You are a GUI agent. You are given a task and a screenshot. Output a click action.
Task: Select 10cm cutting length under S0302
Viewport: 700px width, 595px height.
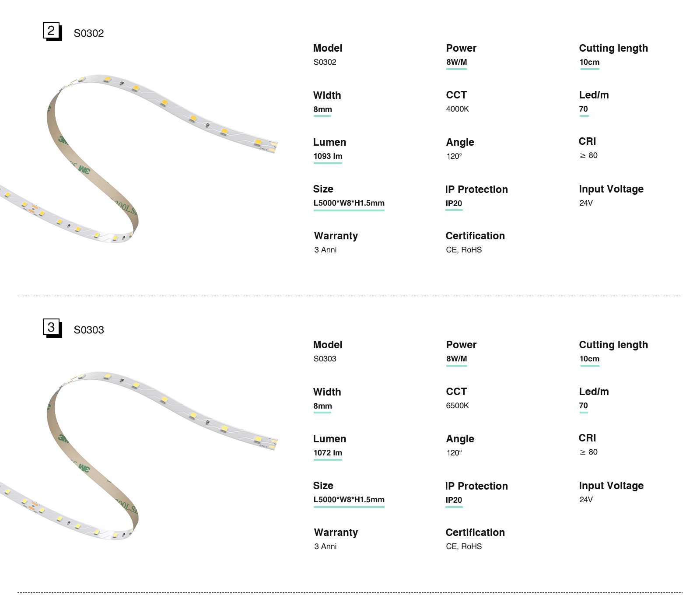tap(589, 62)
